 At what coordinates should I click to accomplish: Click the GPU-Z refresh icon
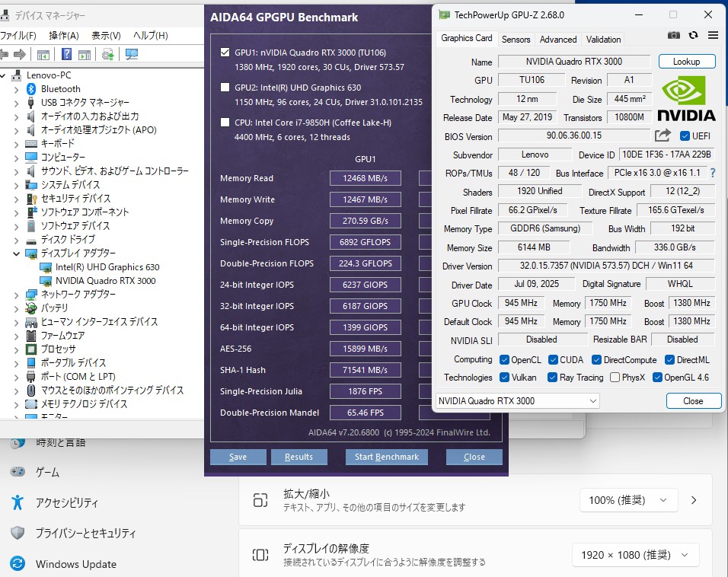(693, 35)
